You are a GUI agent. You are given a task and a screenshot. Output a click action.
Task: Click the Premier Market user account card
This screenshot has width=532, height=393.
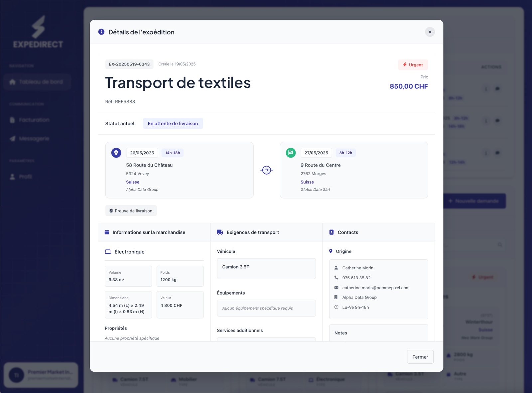tap(41, 375)
